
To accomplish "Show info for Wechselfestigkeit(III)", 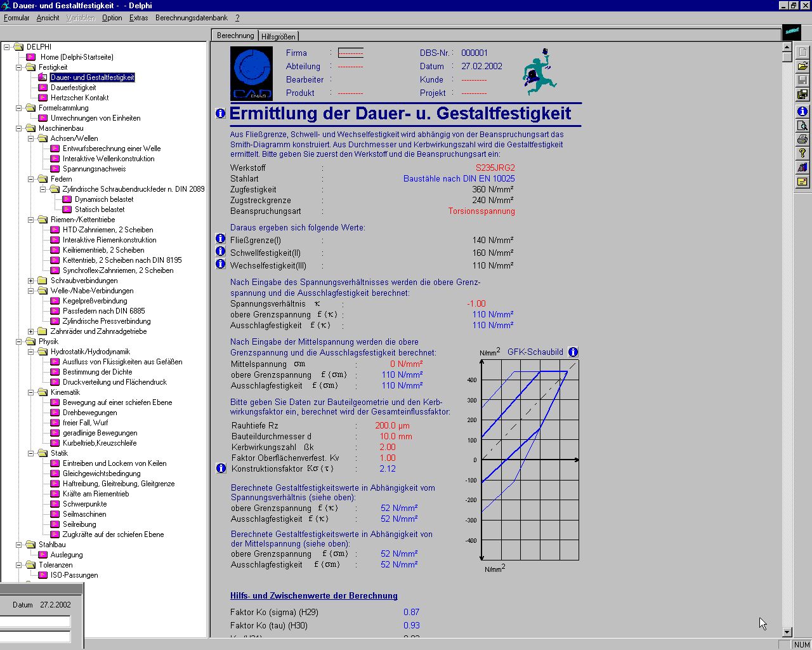I will coord(220,264).
